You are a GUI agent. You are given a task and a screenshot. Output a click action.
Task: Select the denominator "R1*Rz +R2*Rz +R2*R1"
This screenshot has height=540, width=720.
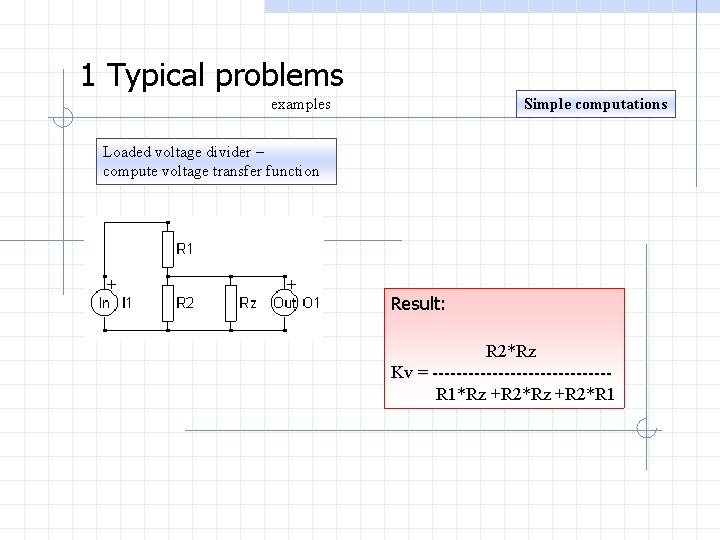tap(525, 394)
